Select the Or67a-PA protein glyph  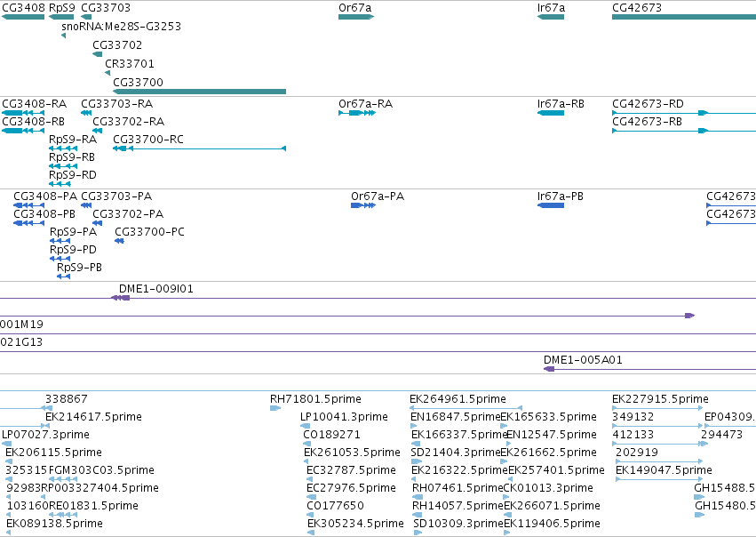click(x=363, y=205)
